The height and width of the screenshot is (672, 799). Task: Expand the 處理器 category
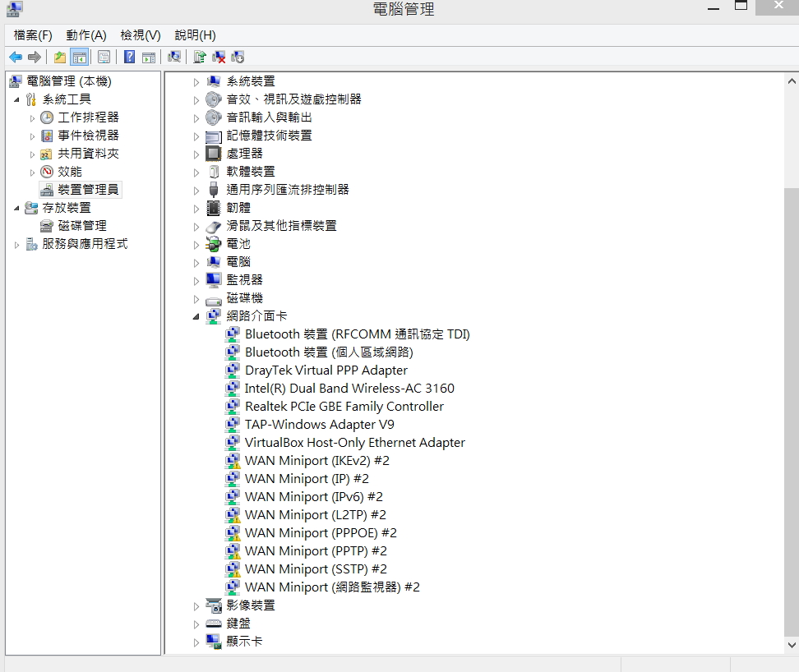(196, 154)
